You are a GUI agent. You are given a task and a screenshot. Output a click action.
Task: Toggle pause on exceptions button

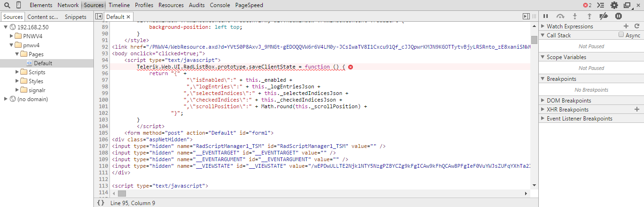pyautogui.click(x=618, y=16)
